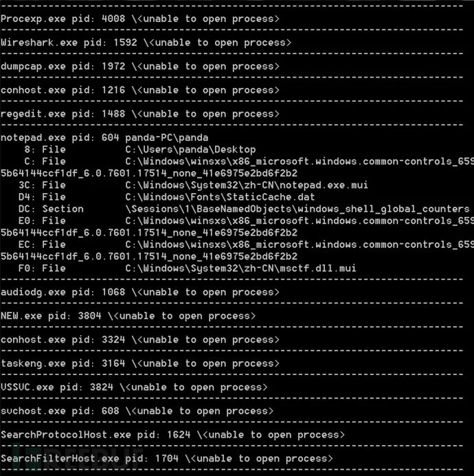This screenshot has height=476, width=474.
Task: Select the Wireshark.exe pid 1592 line
Action: tap(146, 43)
